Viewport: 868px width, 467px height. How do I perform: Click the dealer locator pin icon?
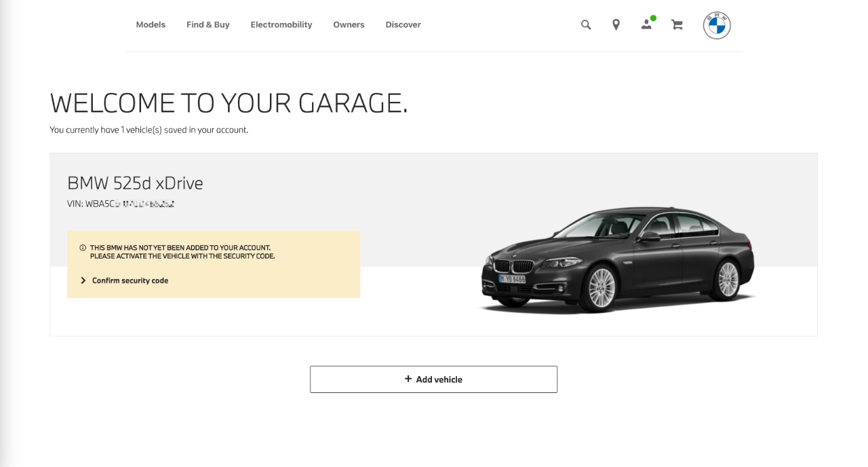point(616,25)
